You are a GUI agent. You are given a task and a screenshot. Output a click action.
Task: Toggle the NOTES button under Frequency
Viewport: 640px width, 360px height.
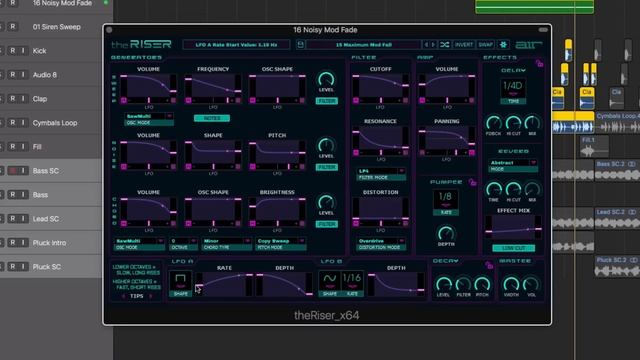click(211, 118)
